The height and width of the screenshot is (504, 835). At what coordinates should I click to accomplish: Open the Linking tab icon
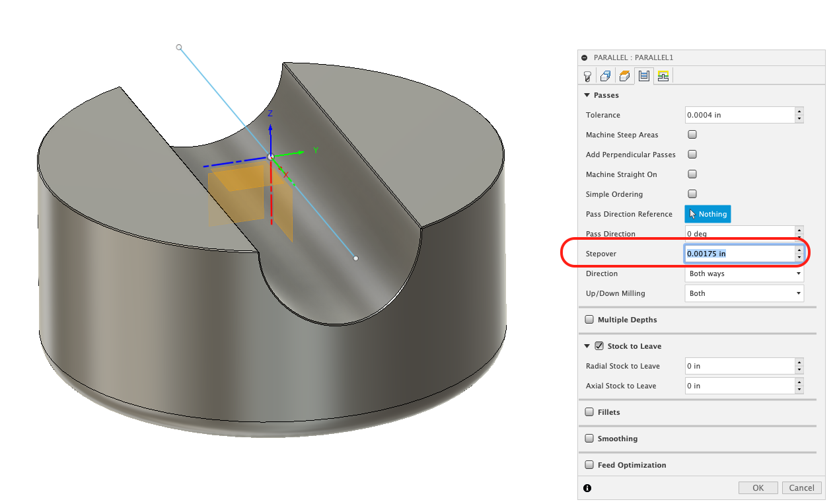[663, 76]
